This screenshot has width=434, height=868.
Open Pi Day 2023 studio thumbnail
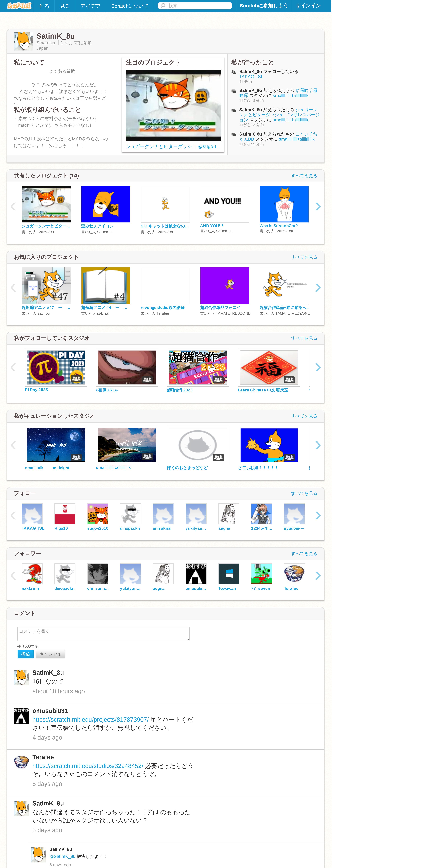click(x=56, y=367)
